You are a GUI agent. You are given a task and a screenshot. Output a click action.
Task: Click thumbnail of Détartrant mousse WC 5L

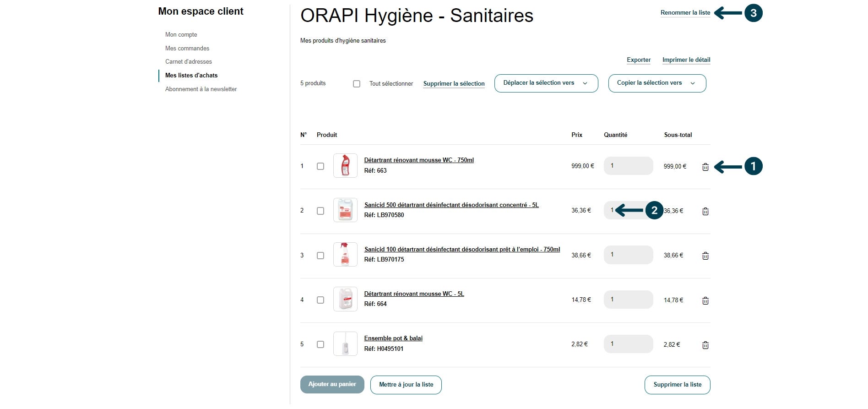tap(345, 299)
